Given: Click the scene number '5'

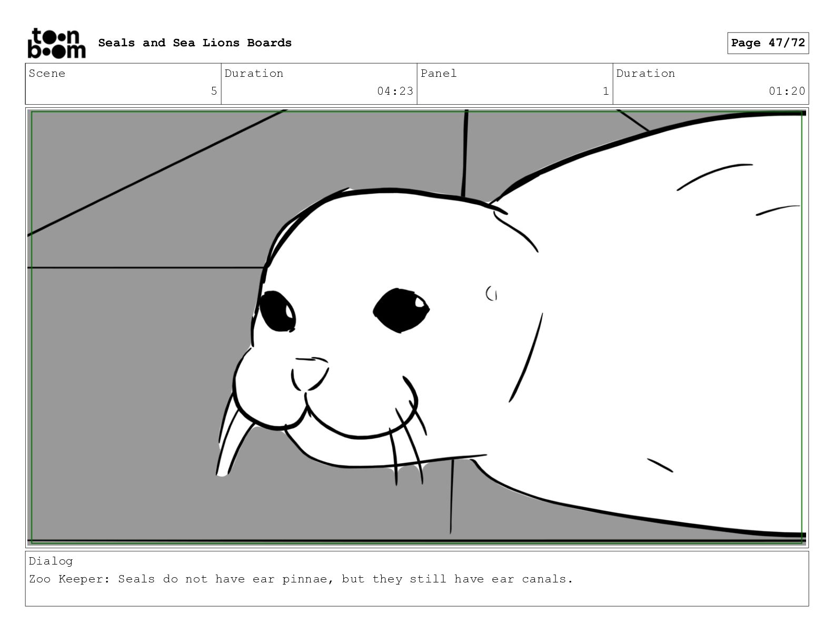Looking at the screenshot, I should coord(214,91).
